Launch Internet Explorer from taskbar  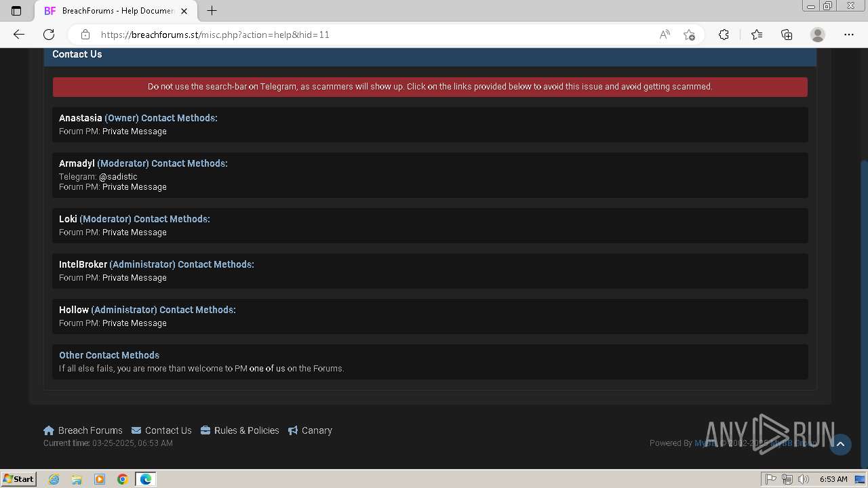(54, 479)
